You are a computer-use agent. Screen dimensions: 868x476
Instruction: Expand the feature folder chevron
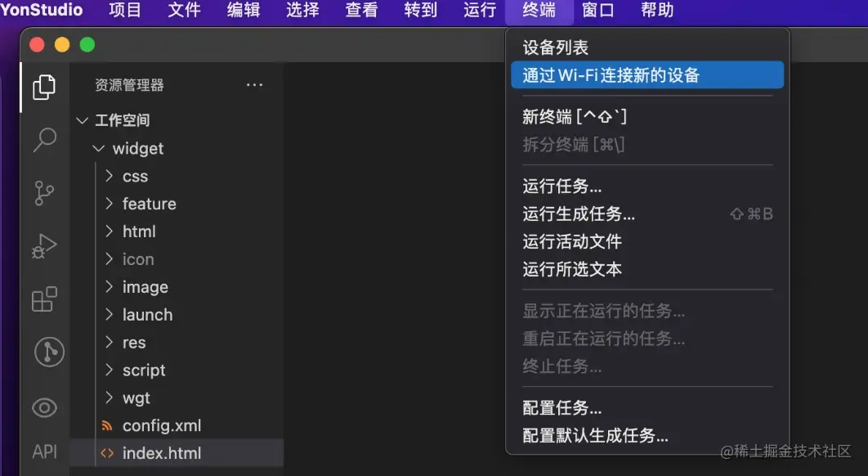coord(109,204)
